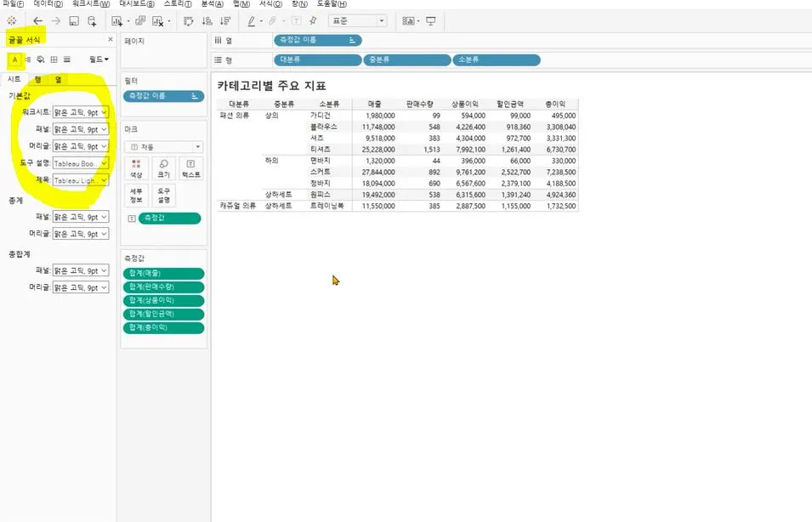Swap rows and columns using the toolbar icon
Image resolution: width=812 pixels, height=522 pixels.
click(187, 22)
